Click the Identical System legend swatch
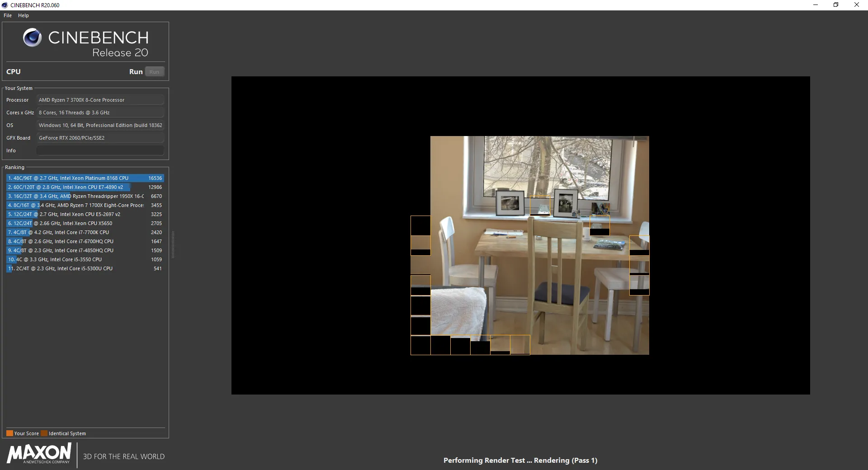Viewport: 868px width, 470px height. [x=44, y=433]
